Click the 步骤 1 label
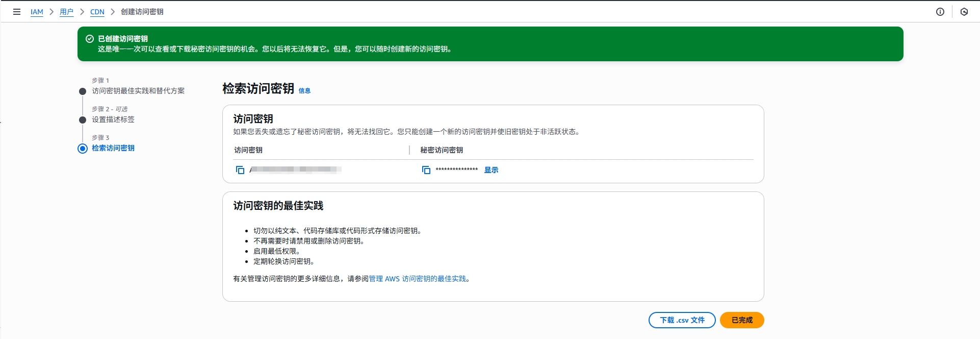This screenshot has width=980, height=339. [x=100, y=81]
